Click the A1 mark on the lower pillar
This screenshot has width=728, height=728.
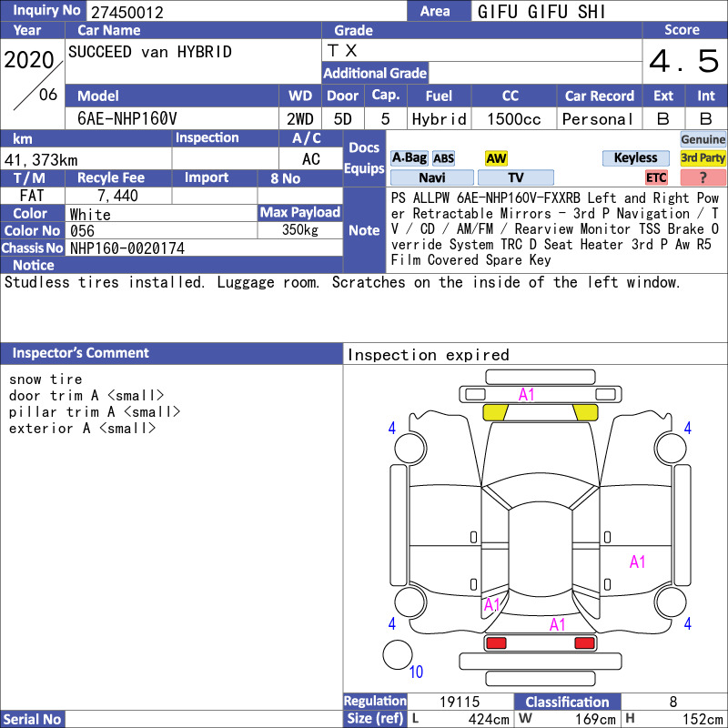[x=491, y=604]
